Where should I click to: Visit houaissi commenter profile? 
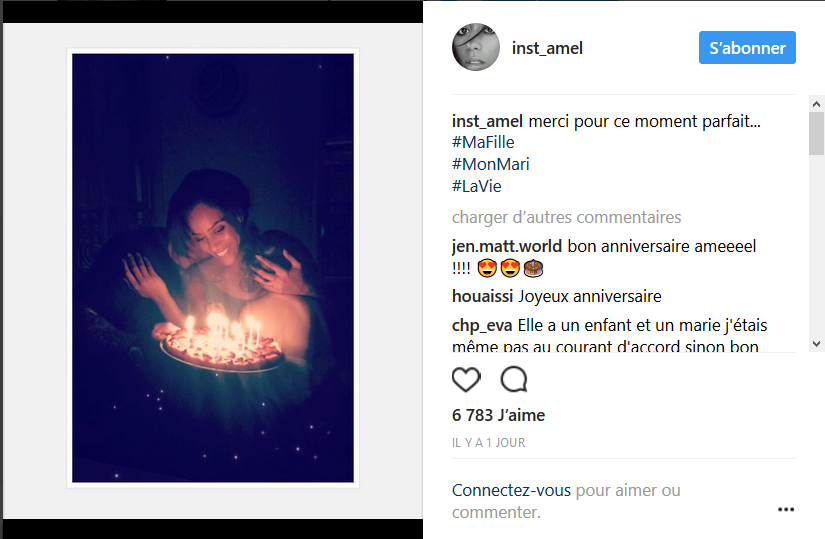pos(483,296)
